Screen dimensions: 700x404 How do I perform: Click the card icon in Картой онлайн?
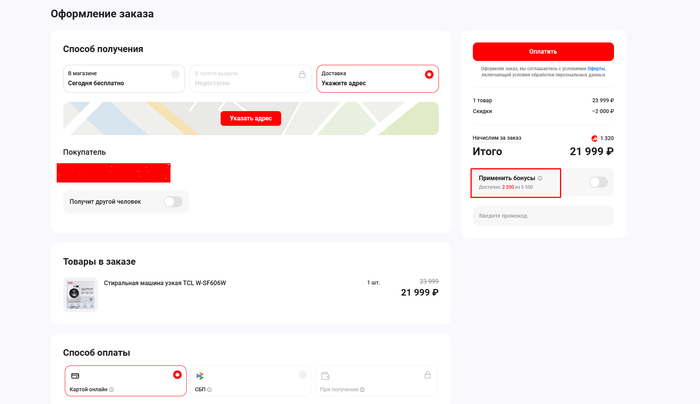coord(75,376)
